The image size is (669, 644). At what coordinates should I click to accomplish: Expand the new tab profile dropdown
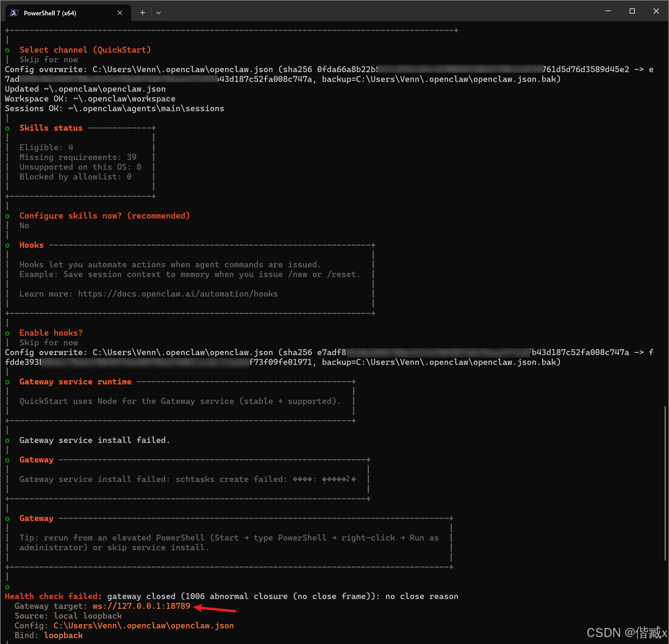point(159,13)
